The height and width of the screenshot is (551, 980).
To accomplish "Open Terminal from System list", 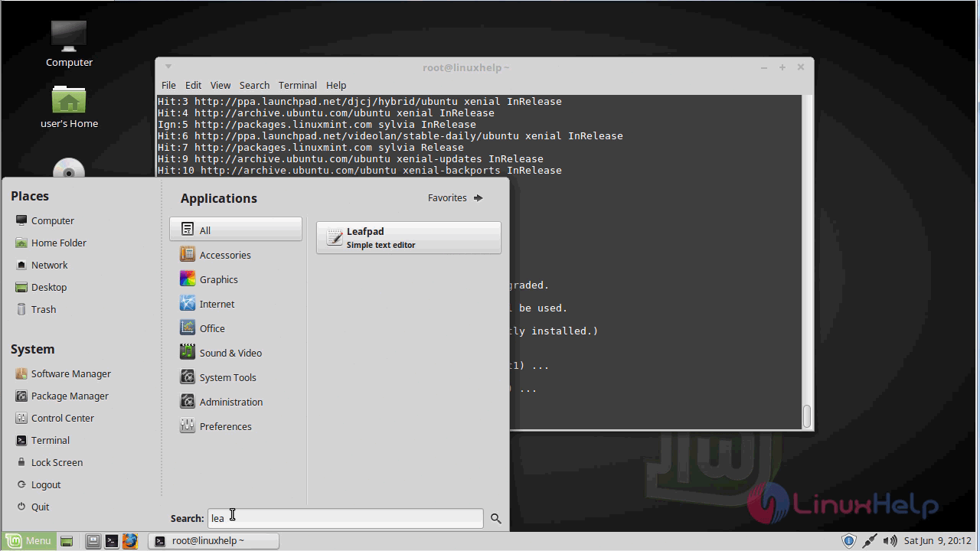I will point(42,440).
